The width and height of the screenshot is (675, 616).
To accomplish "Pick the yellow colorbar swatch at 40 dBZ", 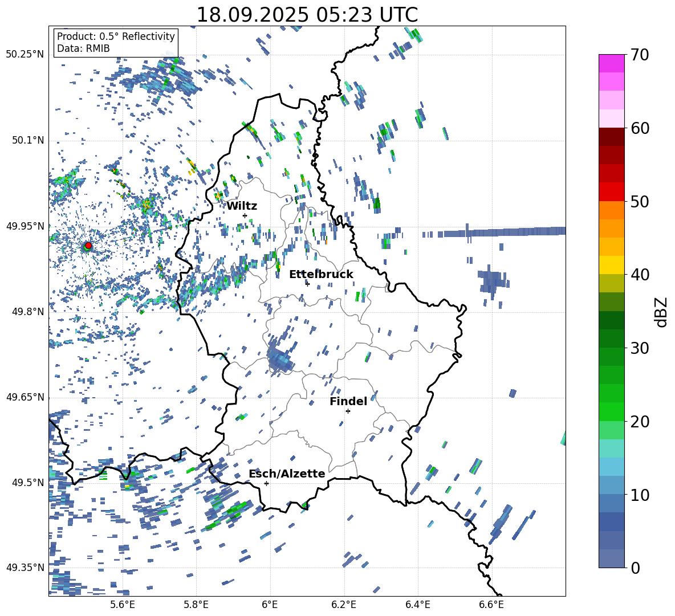I will click(611, 265).
